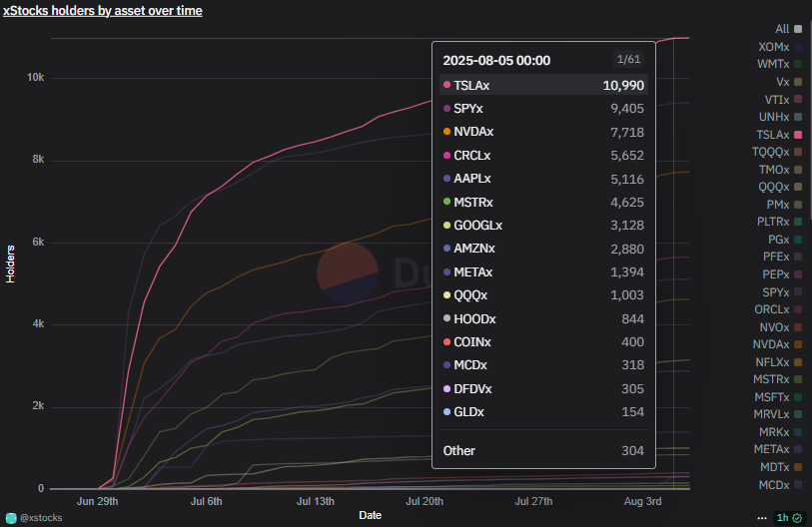Toggle UNHx legend entry

[x=780, y=117]
